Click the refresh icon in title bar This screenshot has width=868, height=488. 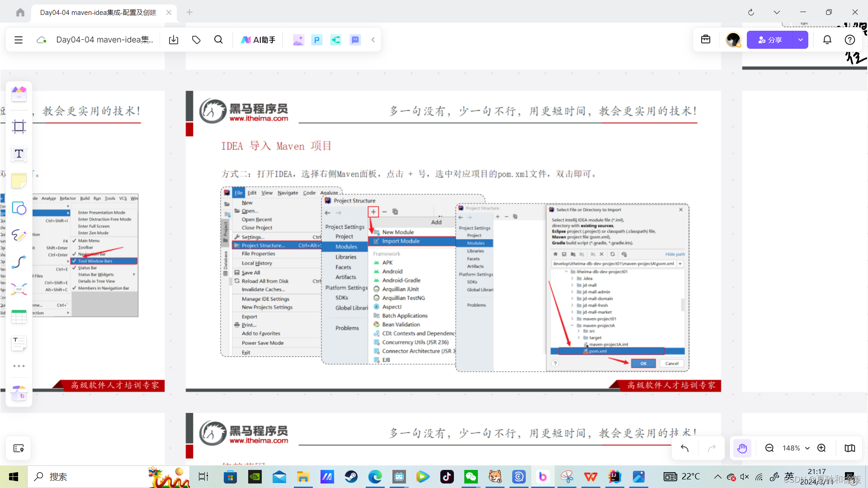coord(751,12)
